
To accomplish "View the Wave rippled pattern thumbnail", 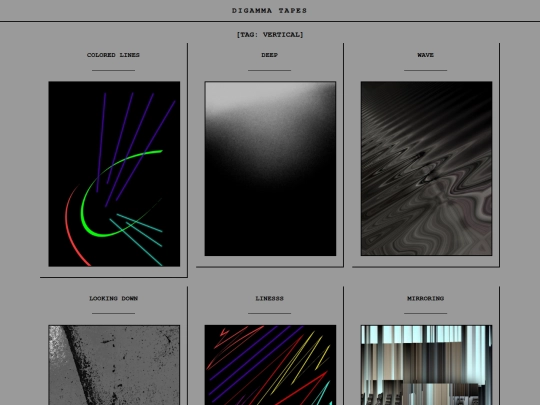I will (x=426, y=169).
